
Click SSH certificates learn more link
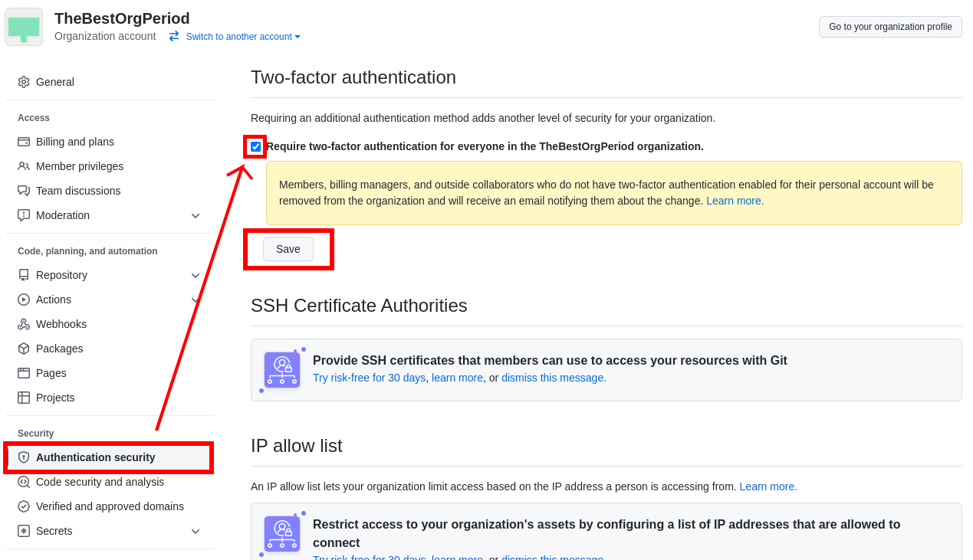point(457,378)
